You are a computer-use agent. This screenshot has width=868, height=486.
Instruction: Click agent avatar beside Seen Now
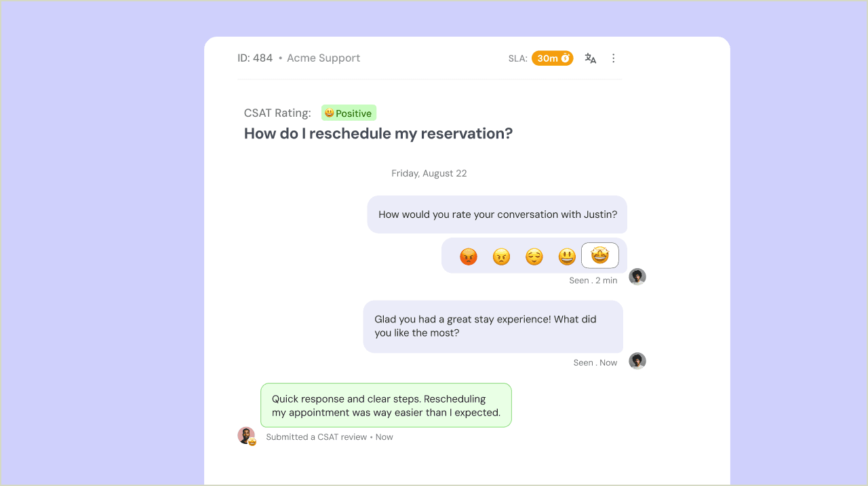(637, 361)
